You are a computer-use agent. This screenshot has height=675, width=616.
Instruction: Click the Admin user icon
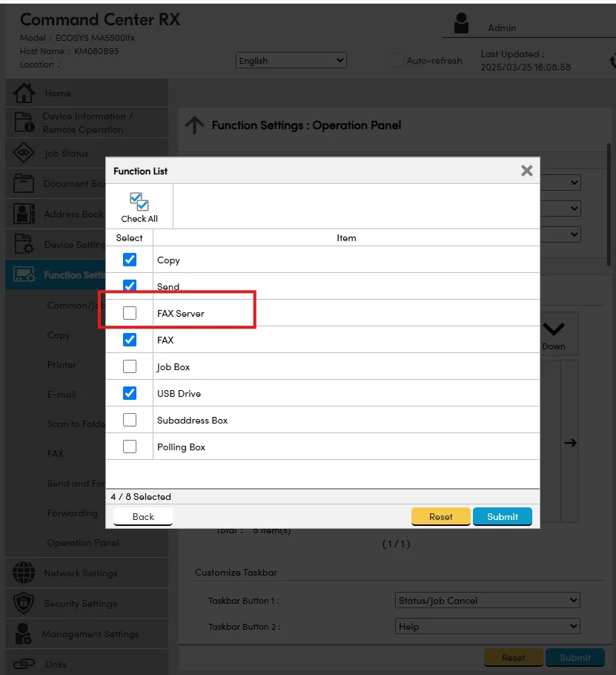point(461,24)
